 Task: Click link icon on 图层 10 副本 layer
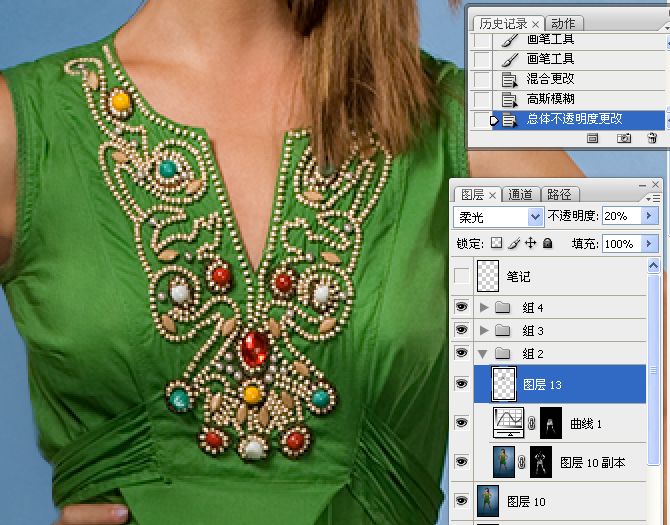tap(522, 462)
